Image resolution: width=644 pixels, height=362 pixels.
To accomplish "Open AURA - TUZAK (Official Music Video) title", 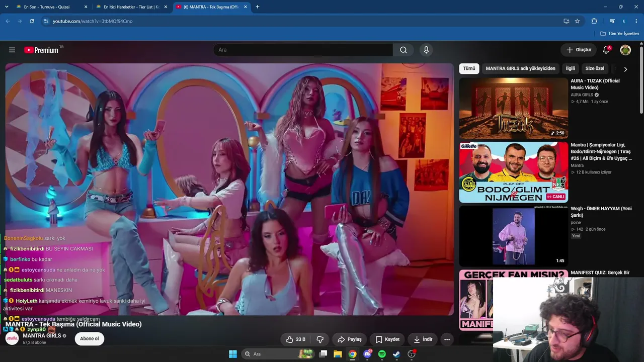I will (595, 84).
